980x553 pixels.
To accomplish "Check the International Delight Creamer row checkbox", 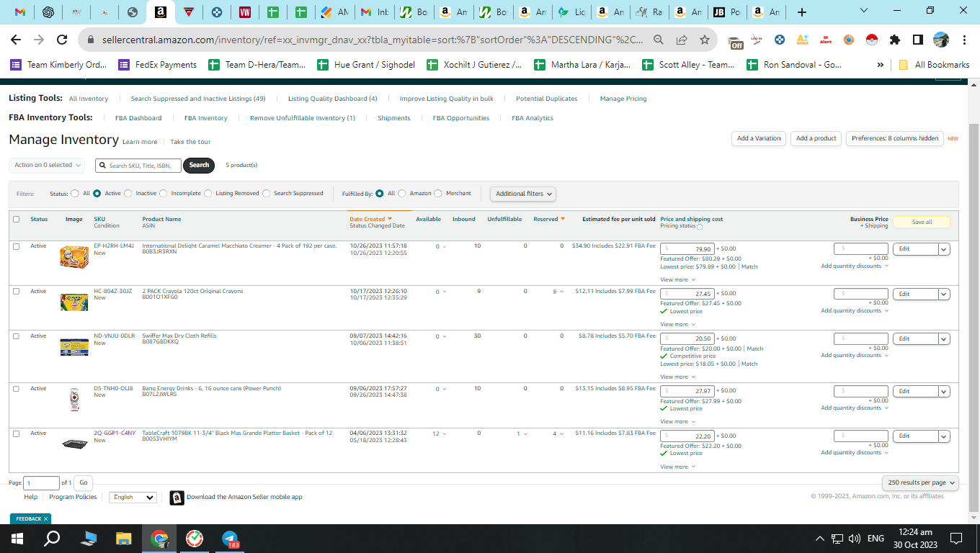I will click(x=17, y=246).
